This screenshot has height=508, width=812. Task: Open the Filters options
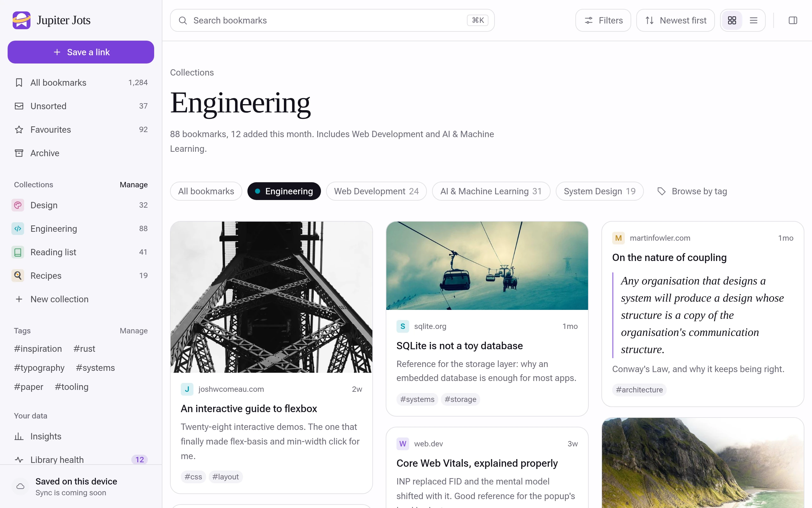click(x=603, y=21)
